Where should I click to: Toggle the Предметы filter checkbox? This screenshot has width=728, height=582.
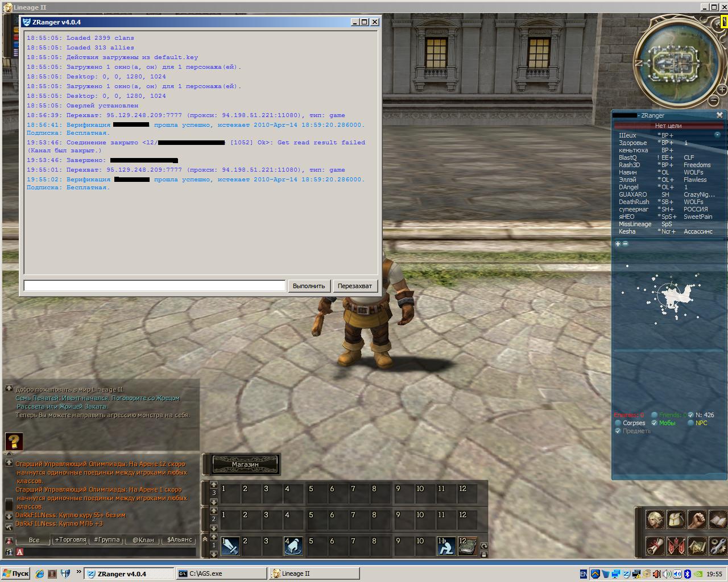(618, 431)
